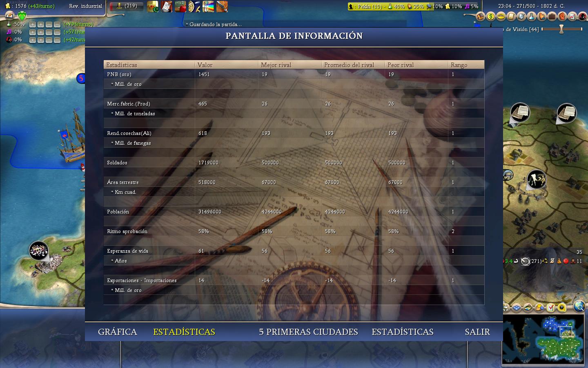
Task: Click the PNB (oro) row label
Action: click(119, 74)
